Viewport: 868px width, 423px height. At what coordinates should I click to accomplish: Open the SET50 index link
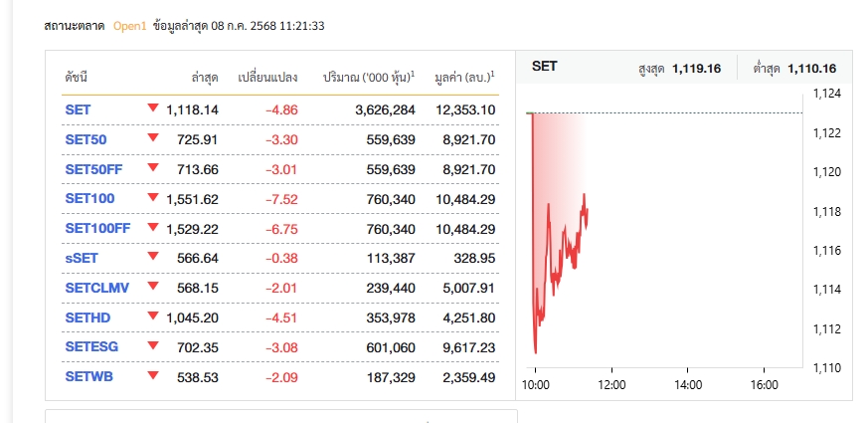86,139
